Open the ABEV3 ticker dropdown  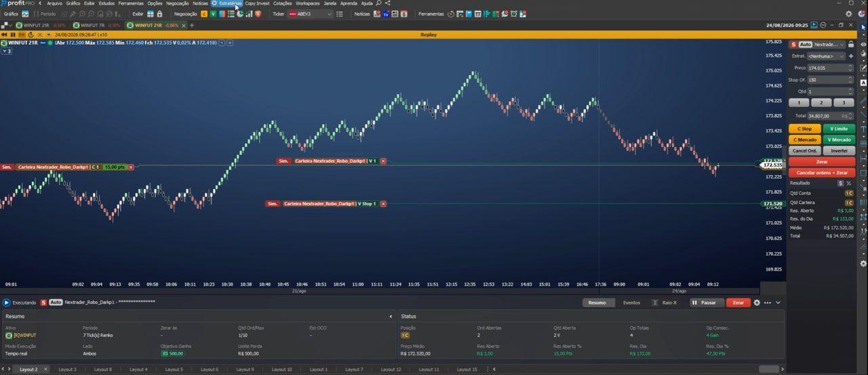pyautogui.click(x=330, y=14)
